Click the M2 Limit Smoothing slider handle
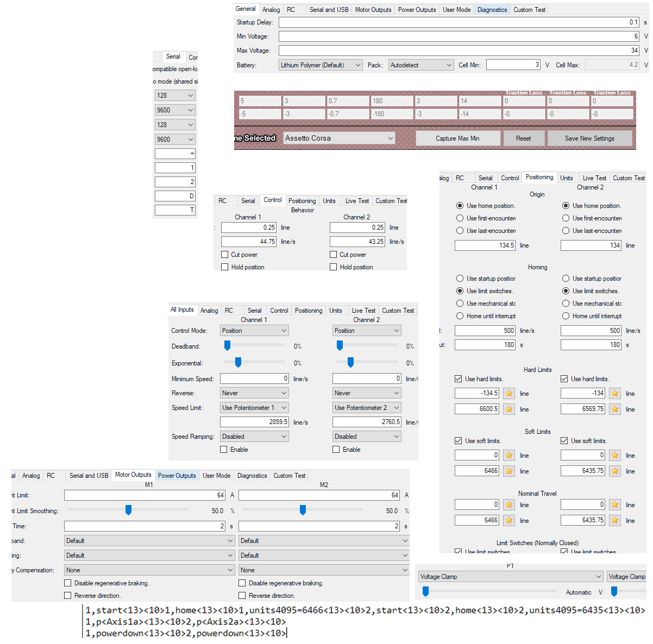Viewport: 653px width, 644px height. point(303,510)
